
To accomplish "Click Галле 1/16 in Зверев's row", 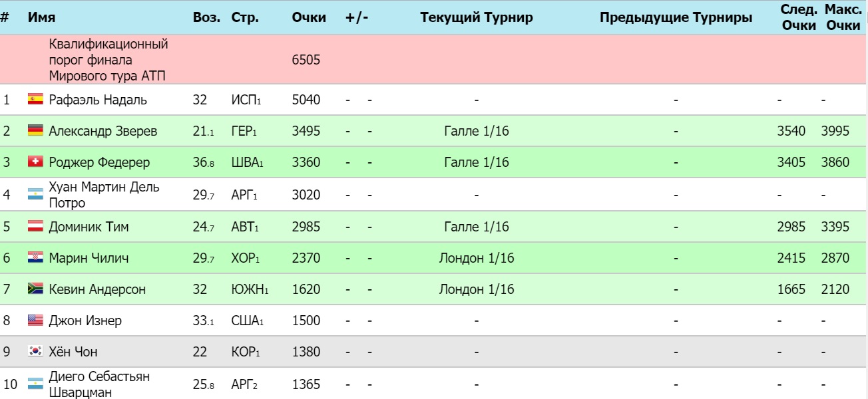I will point(477,131).
